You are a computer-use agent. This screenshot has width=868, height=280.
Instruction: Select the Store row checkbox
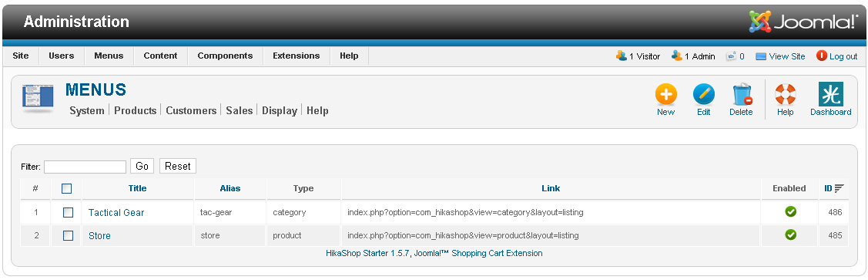[x=68, y=235]
